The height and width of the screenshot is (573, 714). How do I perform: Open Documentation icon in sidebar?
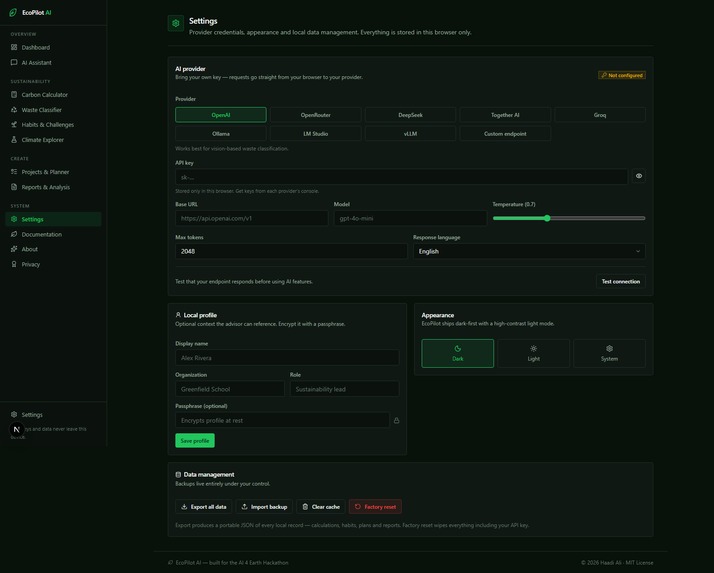click(x=14, y=234)
